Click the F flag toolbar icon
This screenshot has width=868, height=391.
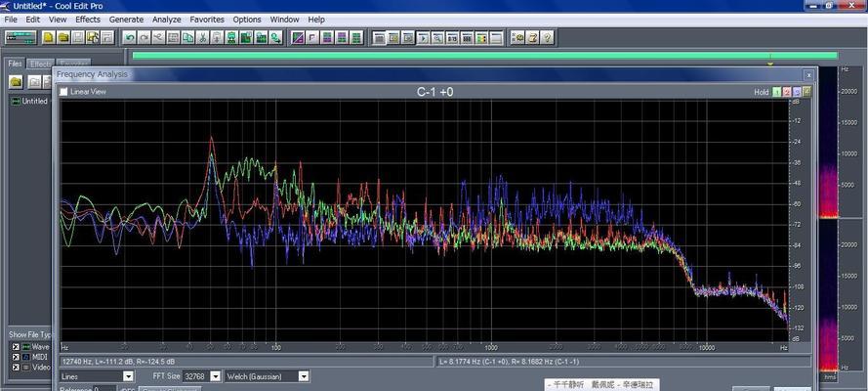pyautogui.click(x=312, y=38)
